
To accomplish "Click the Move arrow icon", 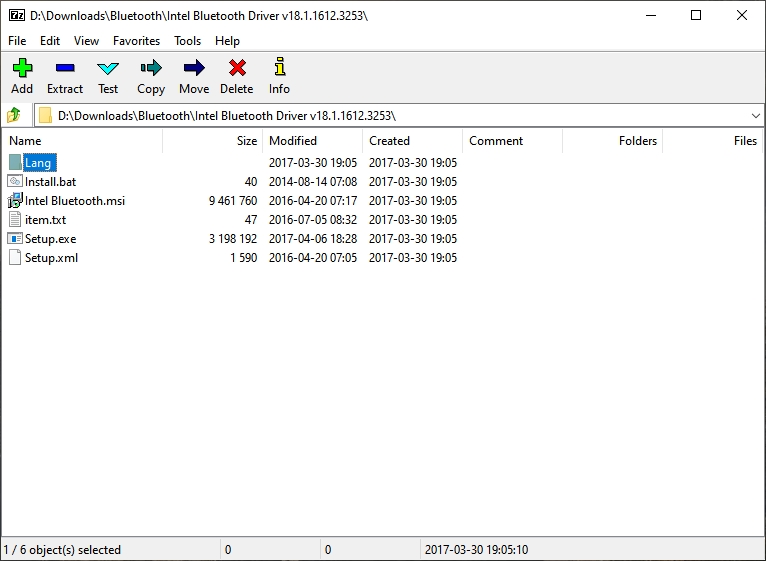I will pos(194,67).
